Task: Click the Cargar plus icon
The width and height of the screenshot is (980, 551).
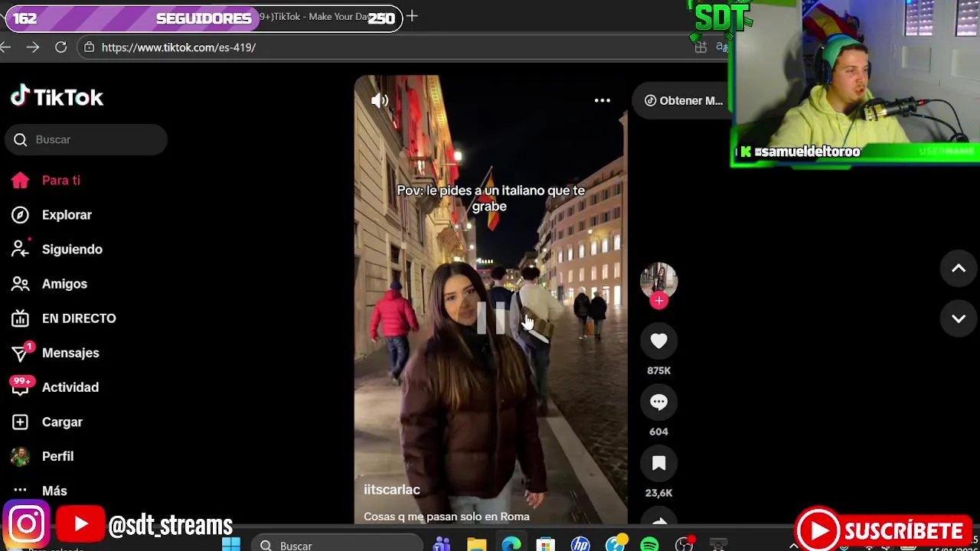Action: coord(20,422)
